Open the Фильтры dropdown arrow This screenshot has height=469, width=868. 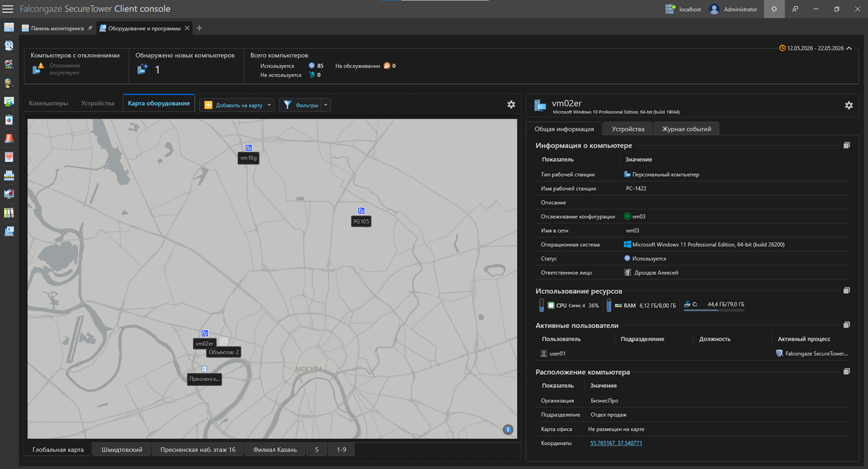326,105
